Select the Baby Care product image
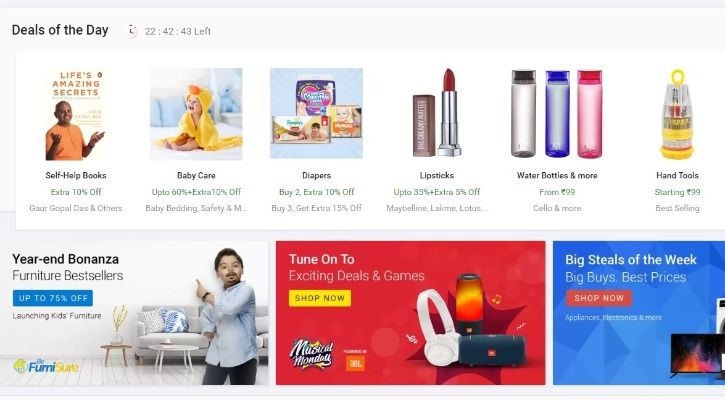The height and width of the screenshot is (400, 725). pos(196,114)
